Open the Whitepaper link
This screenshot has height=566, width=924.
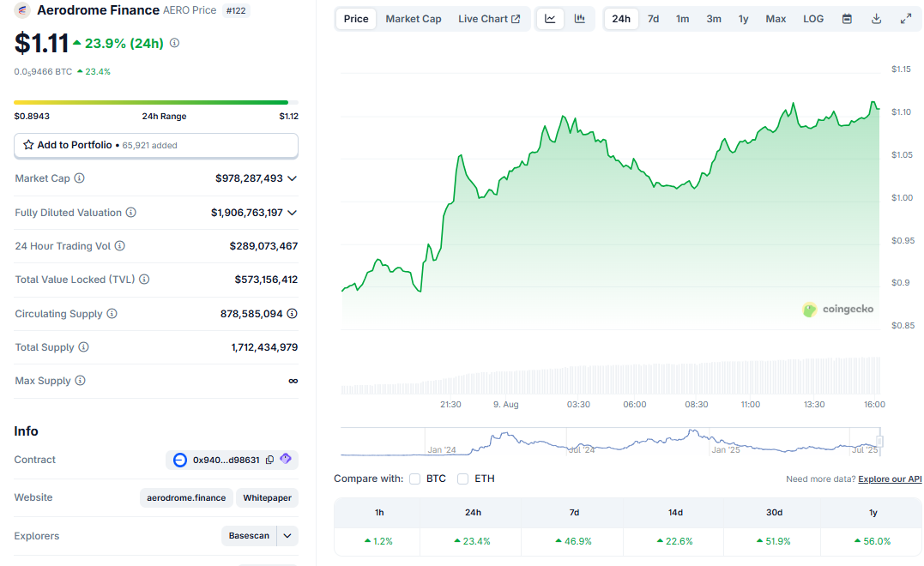click(268, 497)
